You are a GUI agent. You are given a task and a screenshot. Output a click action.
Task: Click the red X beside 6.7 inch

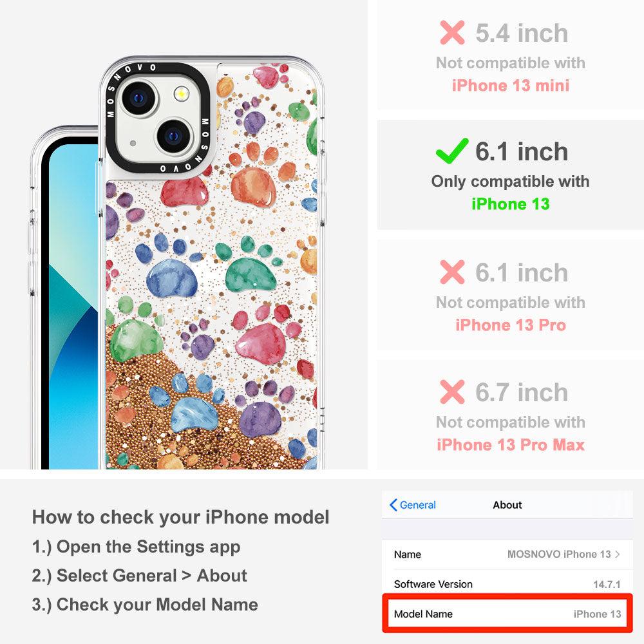452,392
